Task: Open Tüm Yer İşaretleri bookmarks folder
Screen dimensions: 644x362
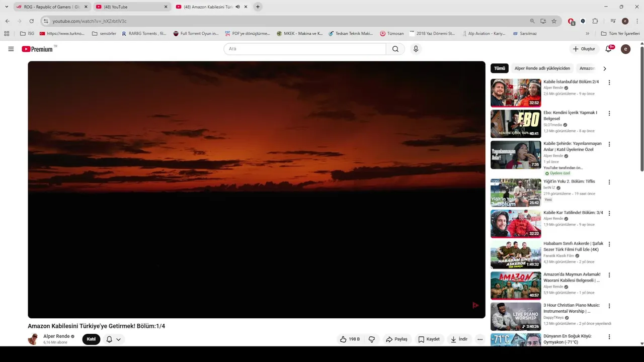Action: point(620,34)
